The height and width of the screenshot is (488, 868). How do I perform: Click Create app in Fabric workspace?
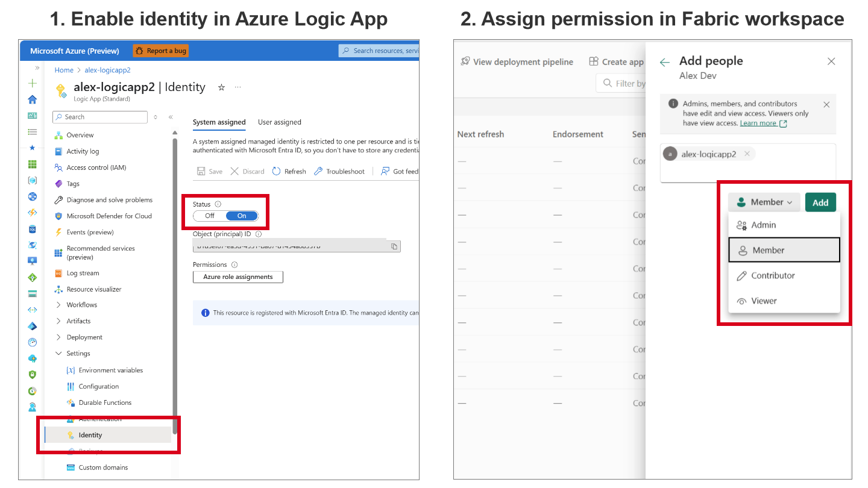coord(616,61)
